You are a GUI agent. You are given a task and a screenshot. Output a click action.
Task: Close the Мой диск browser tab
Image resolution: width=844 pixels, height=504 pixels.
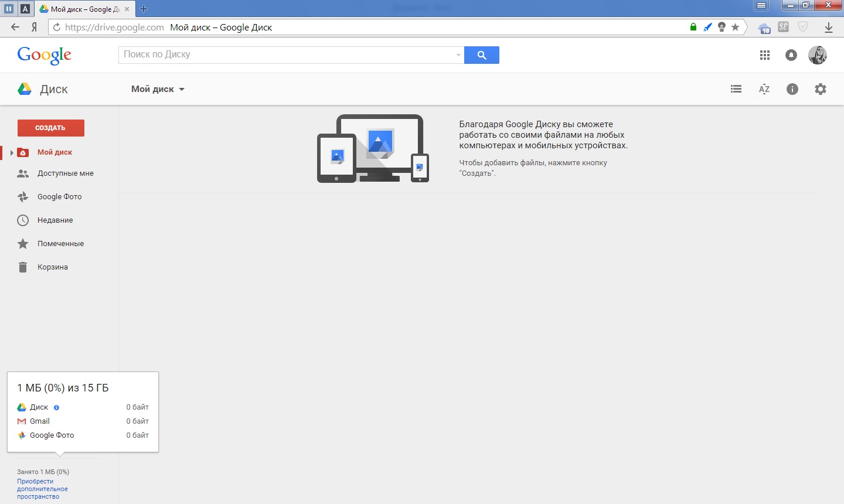point(127,9)
